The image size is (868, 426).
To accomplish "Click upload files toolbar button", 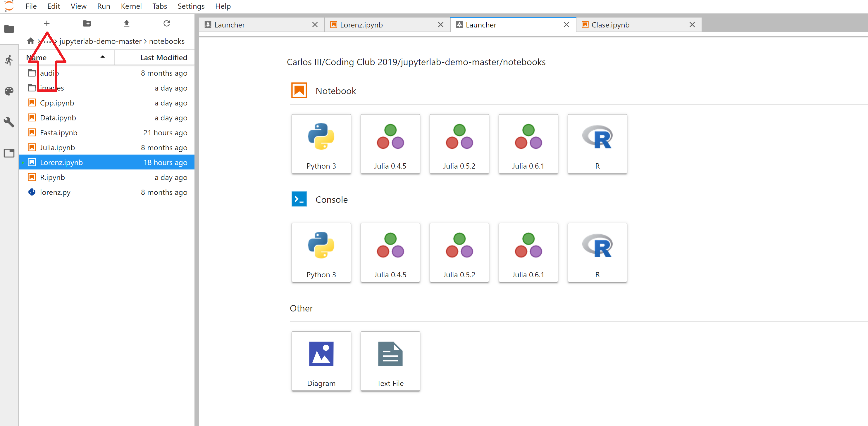I will click(x=126, y=23).
